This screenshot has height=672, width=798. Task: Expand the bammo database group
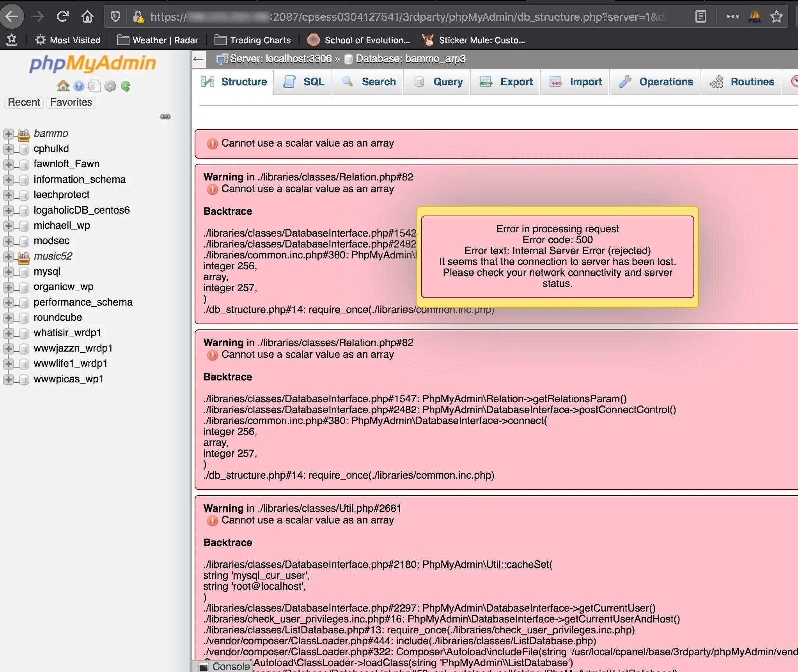click(x=8, y=134)
